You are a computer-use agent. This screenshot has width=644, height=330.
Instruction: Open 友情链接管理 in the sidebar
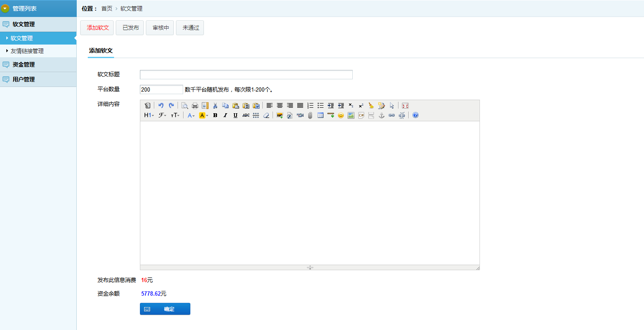[x=27, y=51]
